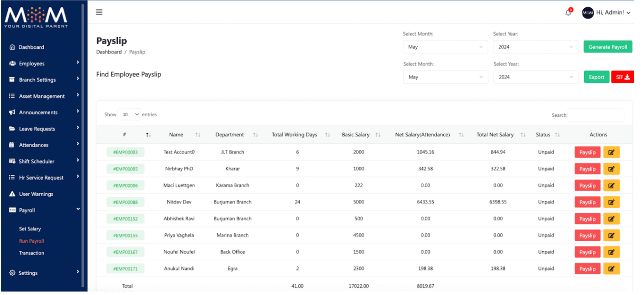Screen dimensions: 644x295
Task: Edit payslip for Maci Luettgen row
Action: pyautogui.click(x=611, y=185)
